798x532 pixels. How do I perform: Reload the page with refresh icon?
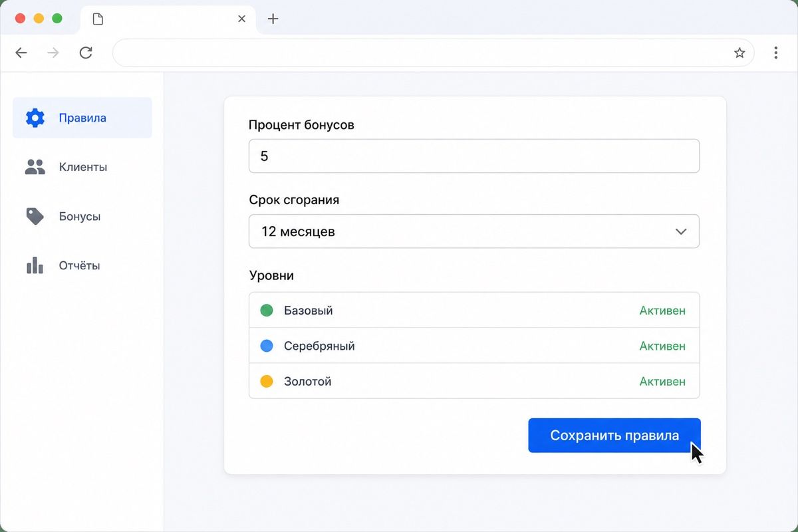coord(86,53)
